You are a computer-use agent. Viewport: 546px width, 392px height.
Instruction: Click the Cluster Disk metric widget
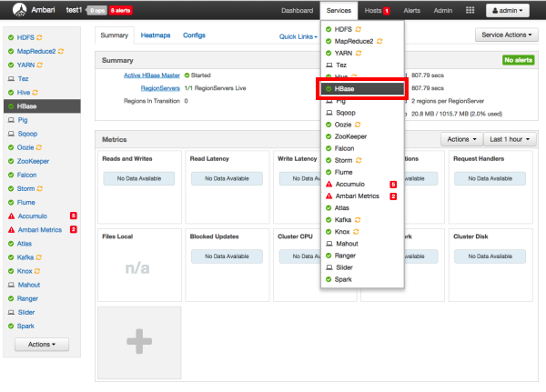coord(490,265)
